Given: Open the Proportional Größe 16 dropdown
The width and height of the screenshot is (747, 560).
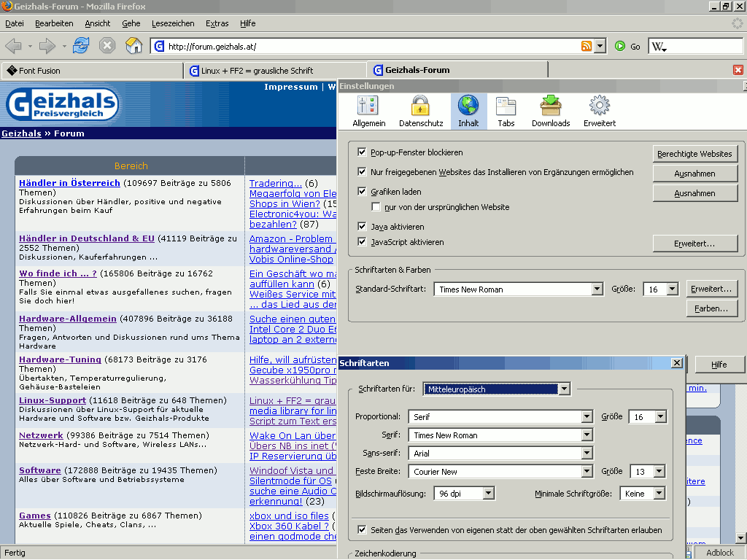Looking at the screenshot, I should (648, 416).
